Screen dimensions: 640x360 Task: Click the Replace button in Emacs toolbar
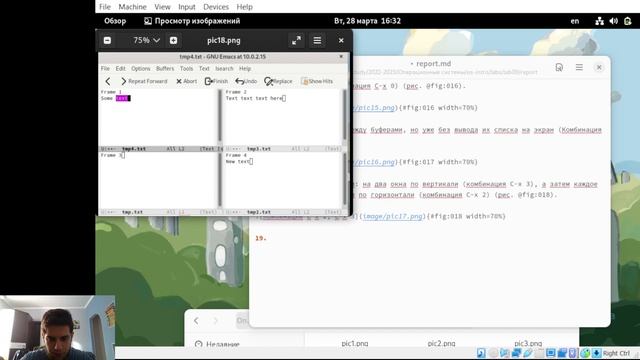point(278,81)
